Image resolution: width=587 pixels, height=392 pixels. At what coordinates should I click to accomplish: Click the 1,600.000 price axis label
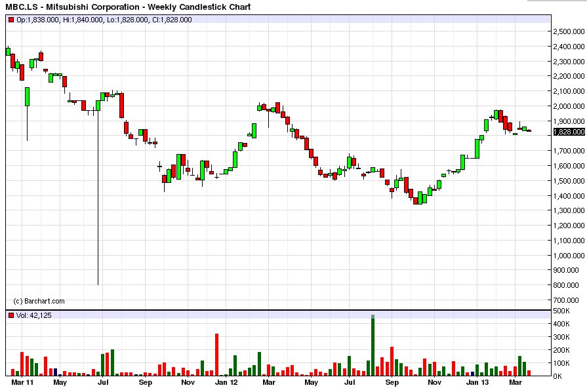pos(569,166)
